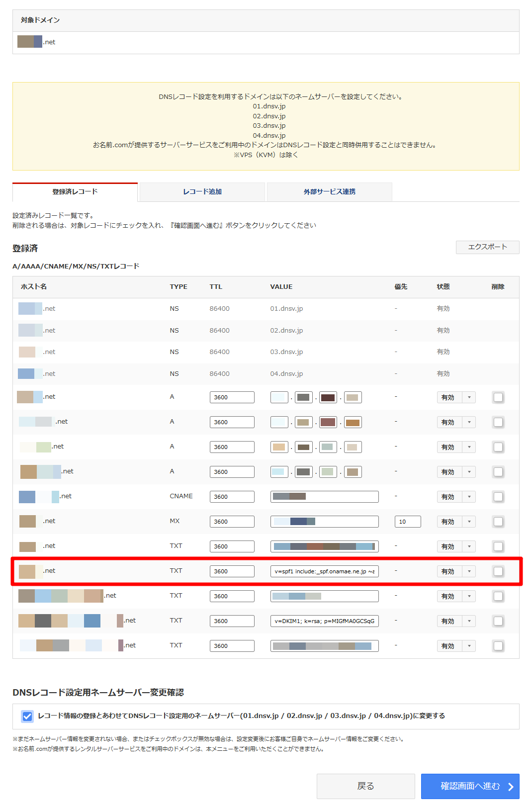Focus the v=spf1 include value field
532x811 pixels.
tap(324, 571)
